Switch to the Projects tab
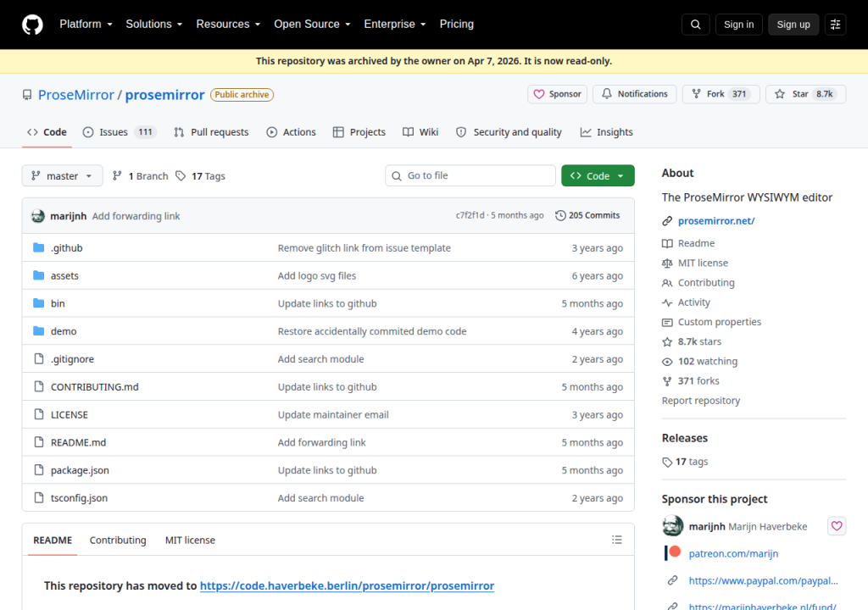 [359, 132]
